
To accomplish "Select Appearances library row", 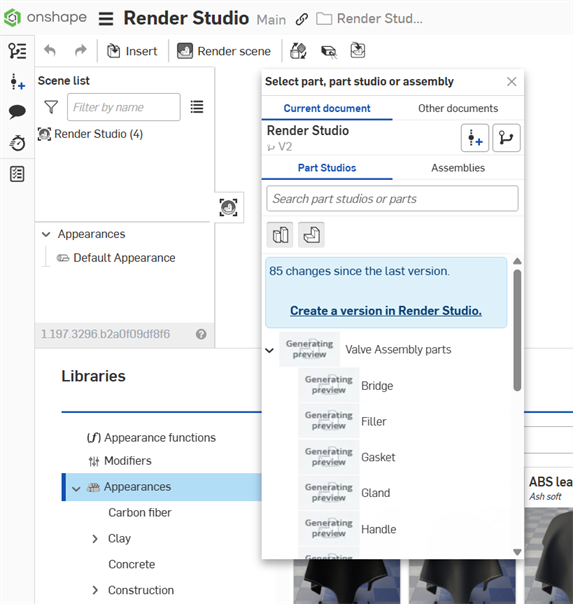I will click(163, 487).
